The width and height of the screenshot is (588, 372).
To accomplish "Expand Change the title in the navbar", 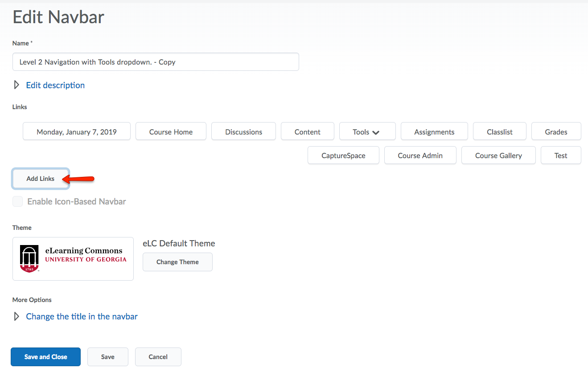I will tap(82, 317).
